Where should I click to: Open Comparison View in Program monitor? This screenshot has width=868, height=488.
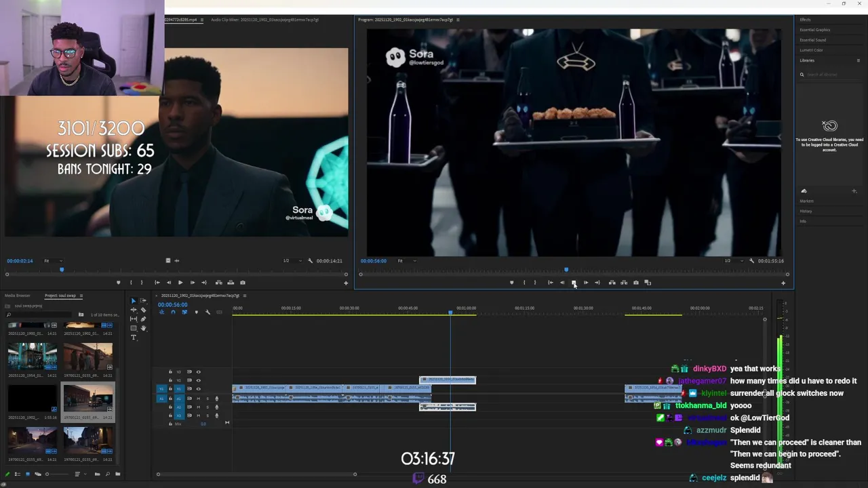(x=648, y=283)
